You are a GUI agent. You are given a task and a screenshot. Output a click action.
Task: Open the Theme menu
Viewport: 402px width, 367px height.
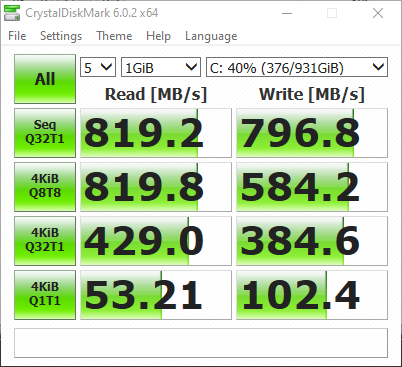tap(114, 36)
